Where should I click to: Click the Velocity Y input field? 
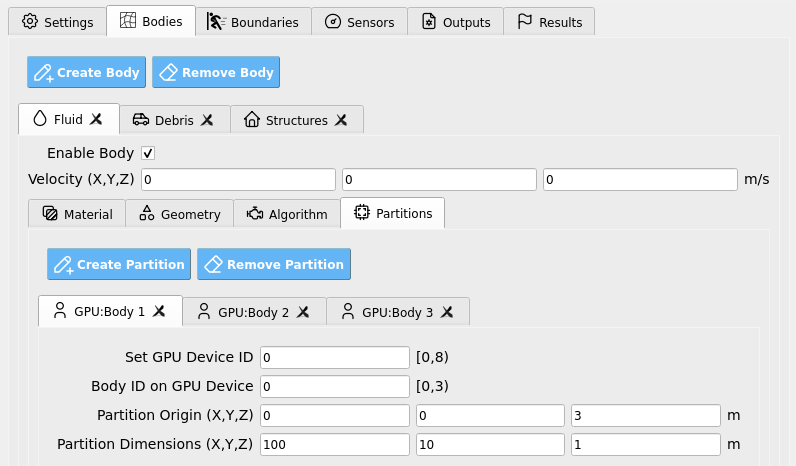(x=439, y=180)
